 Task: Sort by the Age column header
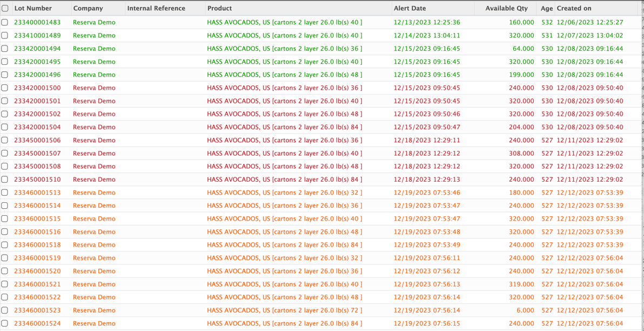point(547,8)
